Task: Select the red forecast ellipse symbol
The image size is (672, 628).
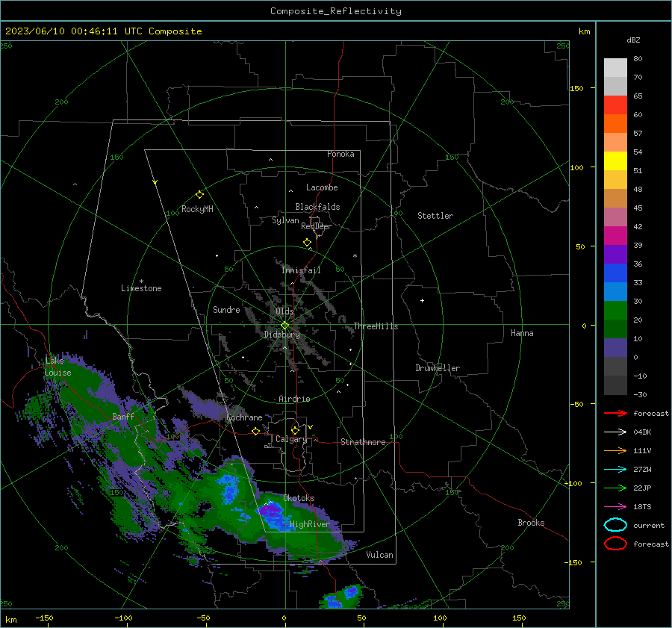Action: click(615, 544)
